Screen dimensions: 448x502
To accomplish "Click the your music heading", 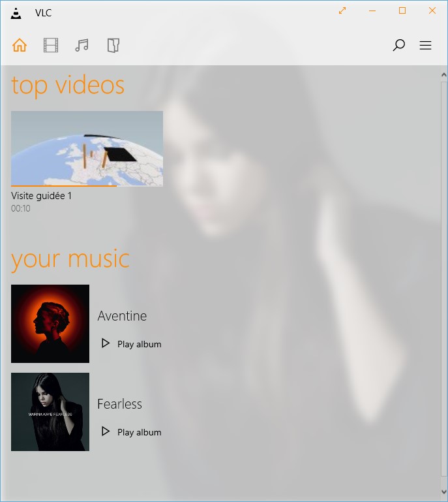I will pos(70,259).
